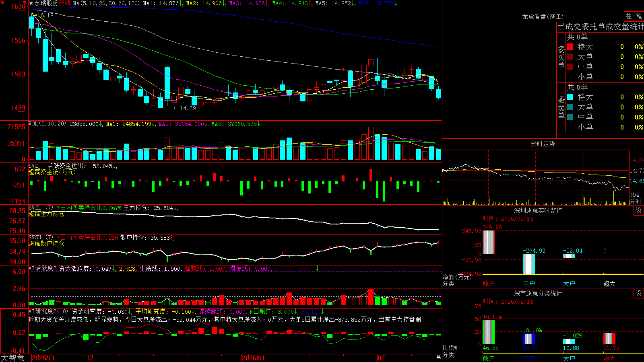Click the 14.39 low price annotation

(x=188, y=108)
